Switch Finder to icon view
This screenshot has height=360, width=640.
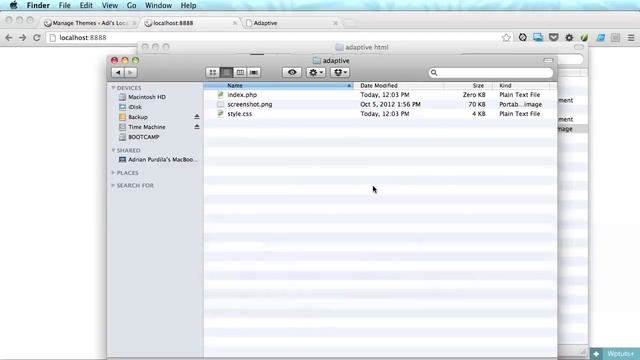point(213,72)
